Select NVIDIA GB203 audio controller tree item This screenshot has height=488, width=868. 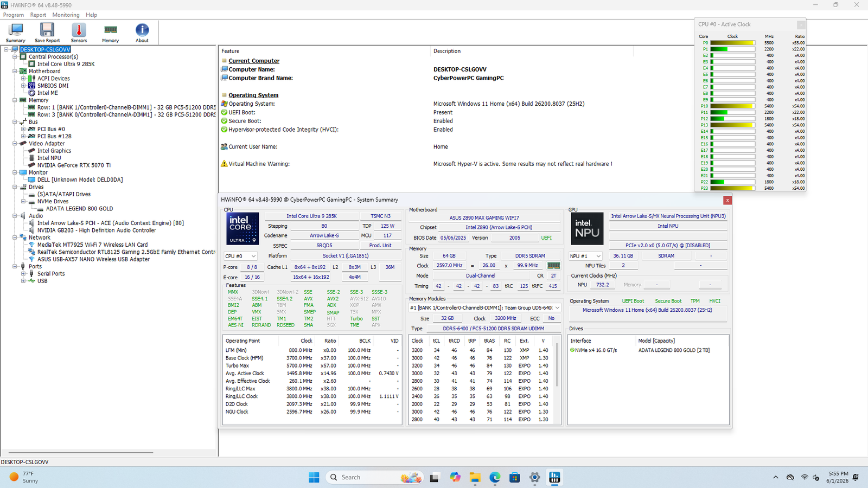(x=97, y=230)
